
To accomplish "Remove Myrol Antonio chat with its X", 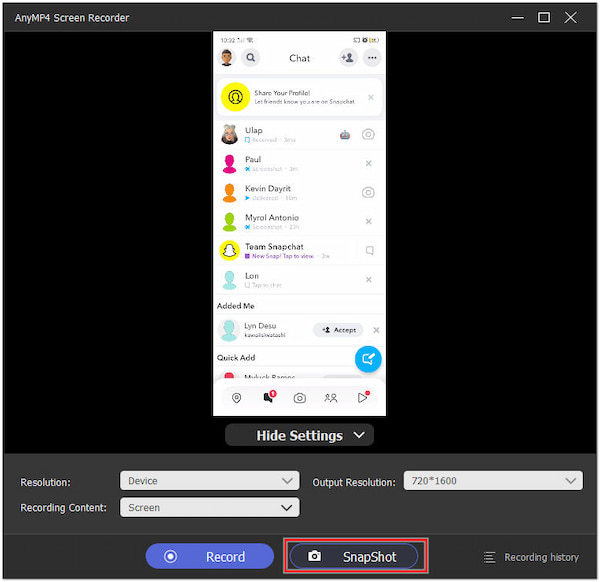I will click(368, 222).
